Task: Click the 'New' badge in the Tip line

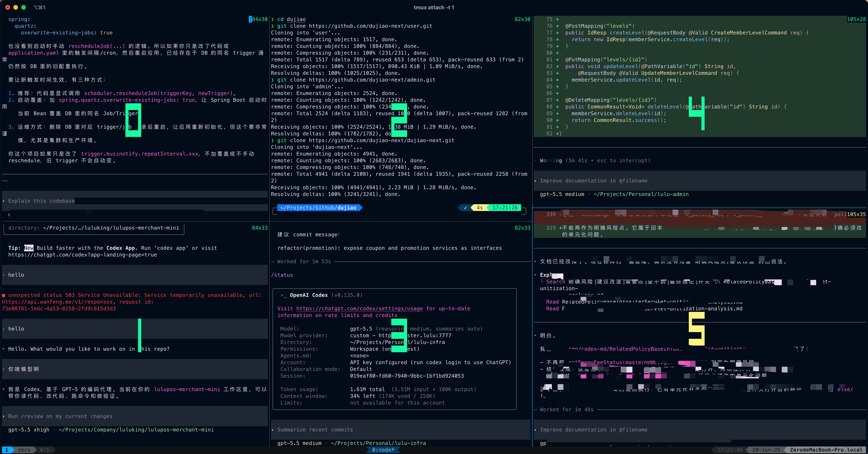Action: [29, 248]
